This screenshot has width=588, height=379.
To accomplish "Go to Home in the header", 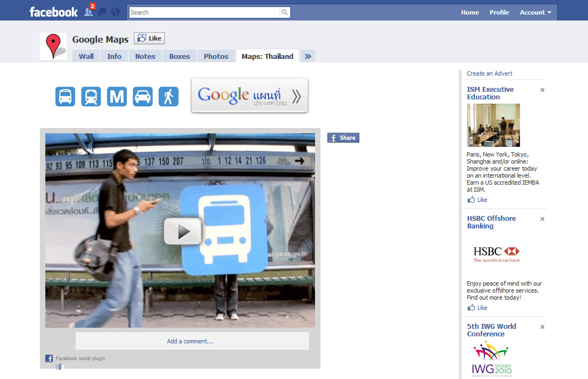I will [470, 12].
